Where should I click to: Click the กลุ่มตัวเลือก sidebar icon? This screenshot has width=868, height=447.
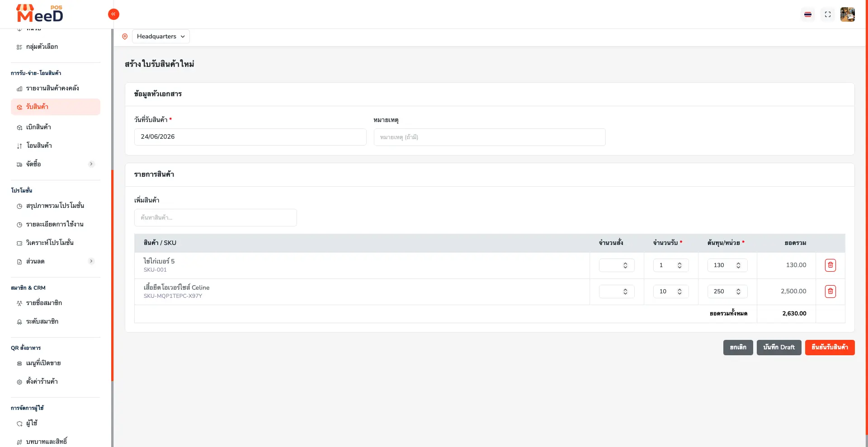pyautogui.click(x=19, y=47)
